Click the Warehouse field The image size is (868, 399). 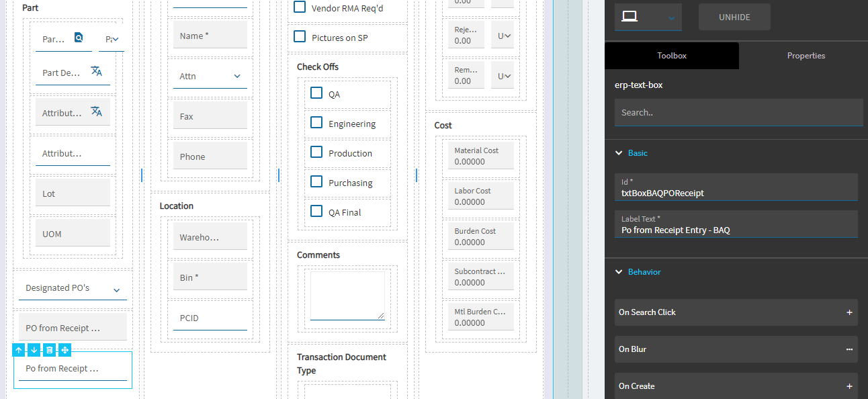pos(210,236)
